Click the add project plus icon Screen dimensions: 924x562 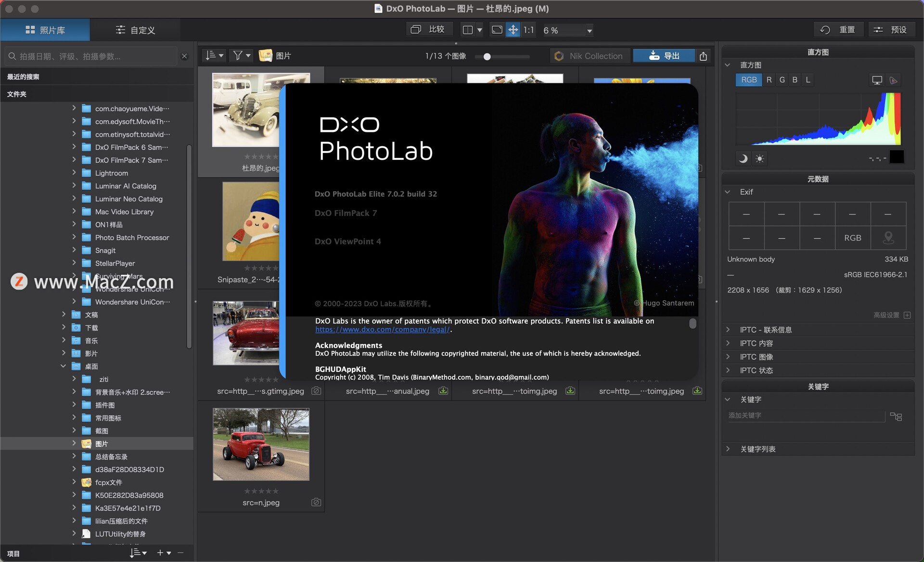point(161,553)
